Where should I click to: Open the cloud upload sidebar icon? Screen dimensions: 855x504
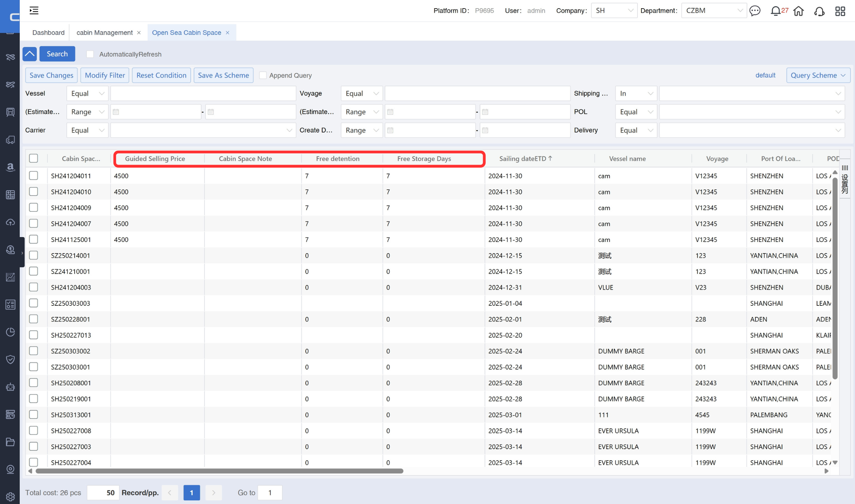pyautogui.click(x=10, y=222)
